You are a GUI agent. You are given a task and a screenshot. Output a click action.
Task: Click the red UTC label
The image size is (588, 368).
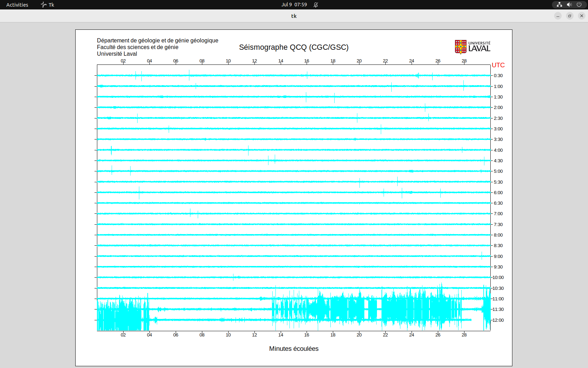[498, 65]
